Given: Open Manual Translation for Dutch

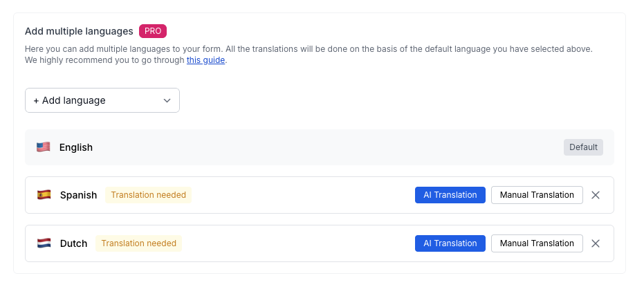Looking at the screenshot, I should 537,243.
